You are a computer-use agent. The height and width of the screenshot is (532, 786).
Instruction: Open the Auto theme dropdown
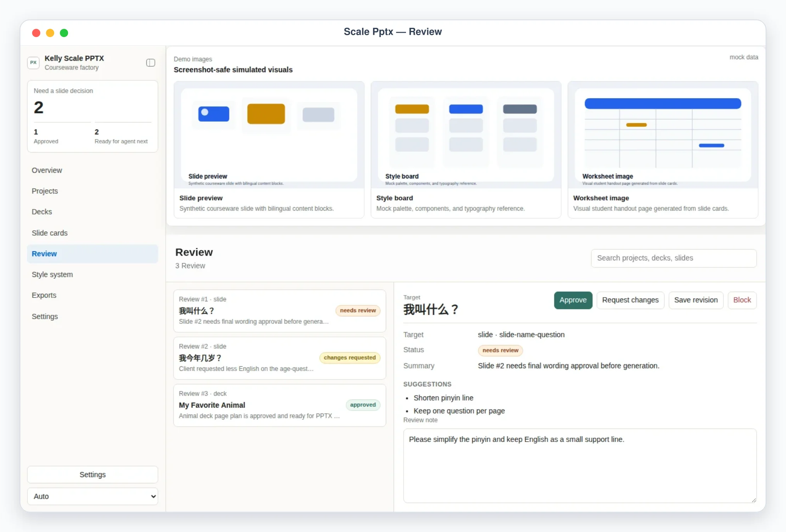[x=93, y=496]
